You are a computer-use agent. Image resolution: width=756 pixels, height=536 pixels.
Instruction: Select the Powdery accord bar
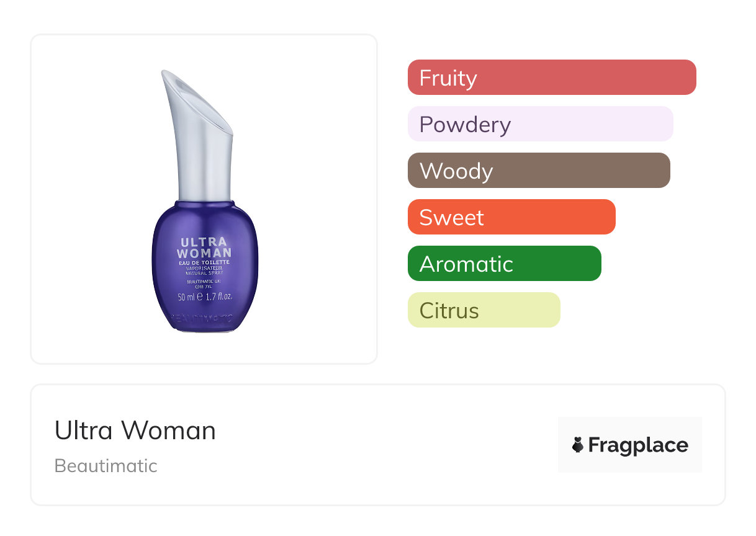coord(540,124)
